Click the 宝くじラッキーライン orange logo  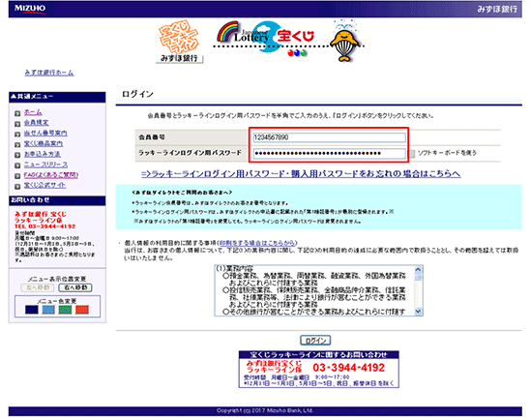179,42
